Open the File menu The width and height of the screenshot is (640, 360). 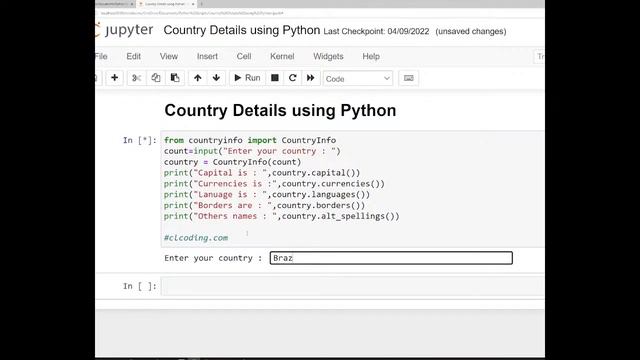pyautogui.click(x=101, y=56)
